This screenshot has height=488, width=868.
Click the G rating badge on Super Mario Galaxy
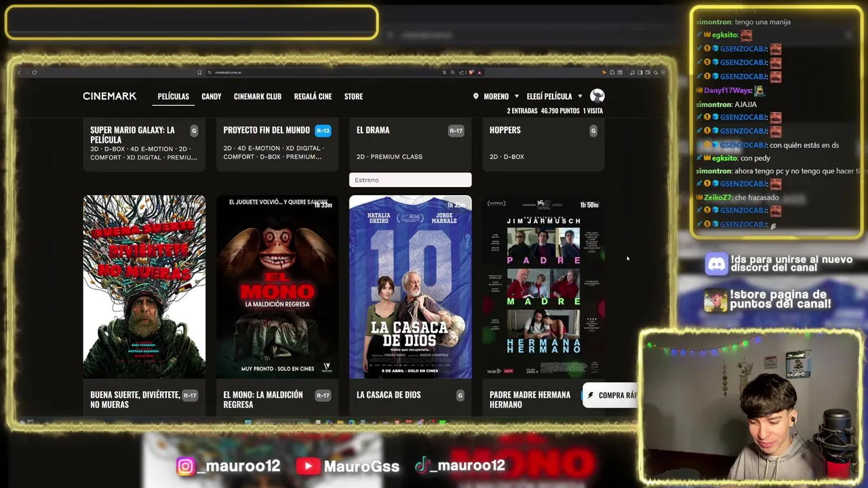pos(194,130)
